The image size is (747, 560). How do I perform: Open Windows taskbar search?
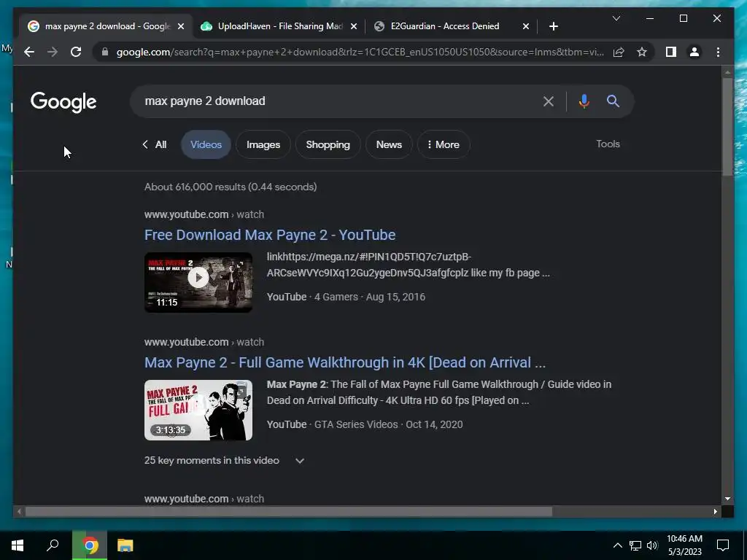[x=53, y=545]
